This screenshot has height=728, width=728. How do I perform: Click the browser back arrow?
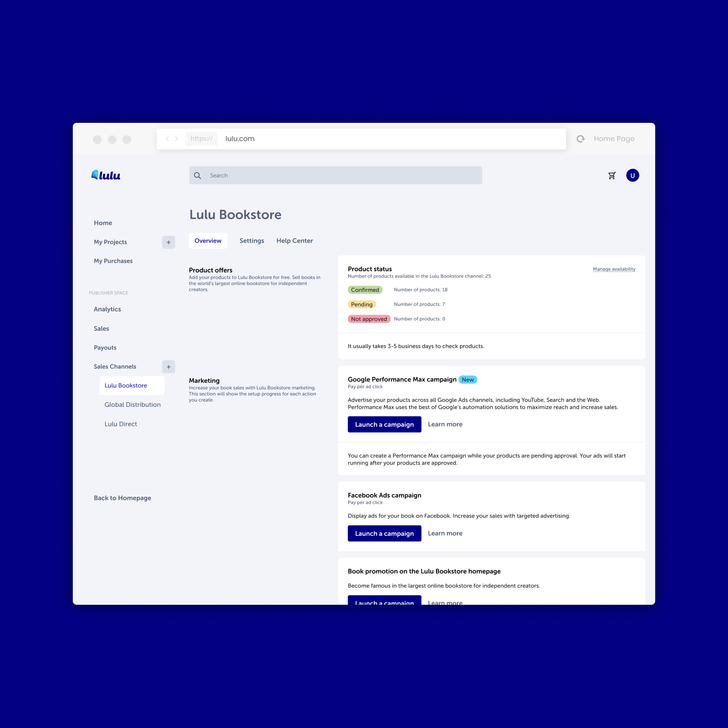[167, 139]
